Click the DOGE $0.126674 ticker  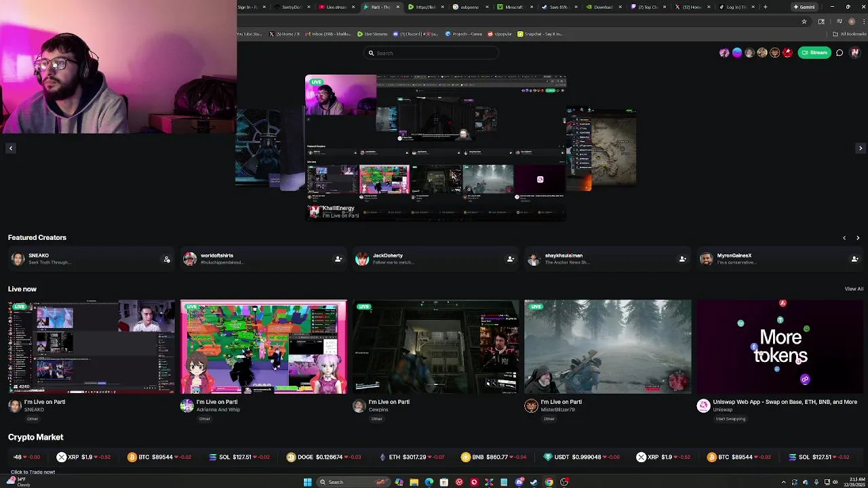coord(324,457)
